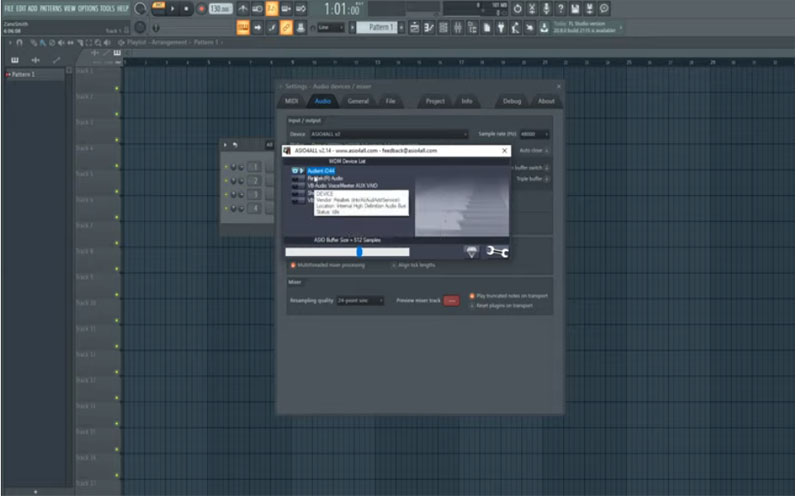Click the floppy disk save icon
800x500 pixels.
tap(575, 9)
